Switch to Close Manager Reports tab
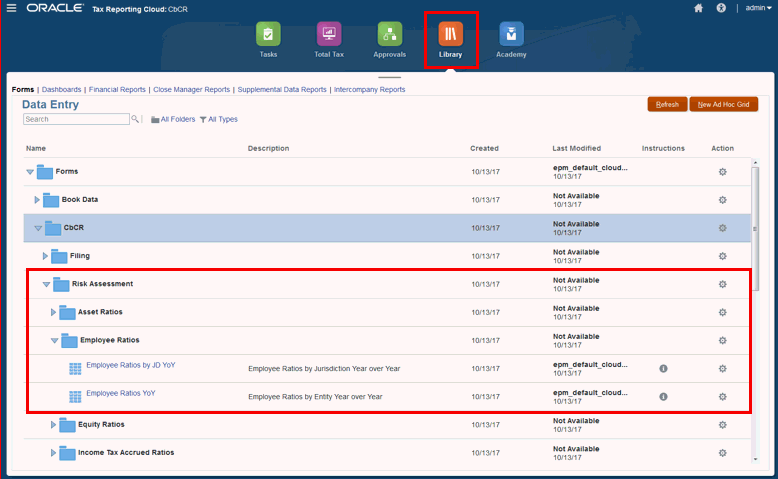Screen dimensions: 778x479 pos(192,89)
